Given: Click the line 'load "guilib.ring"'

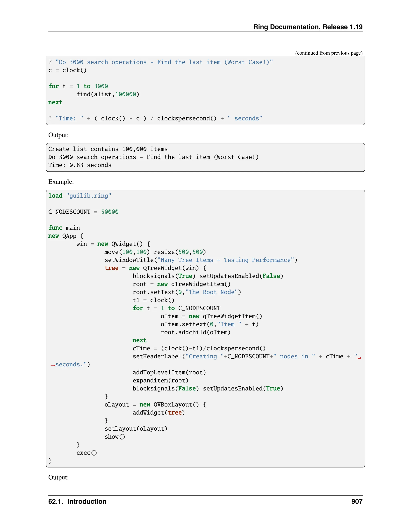Looking at the screenshot, I should (x=80, y=196).
